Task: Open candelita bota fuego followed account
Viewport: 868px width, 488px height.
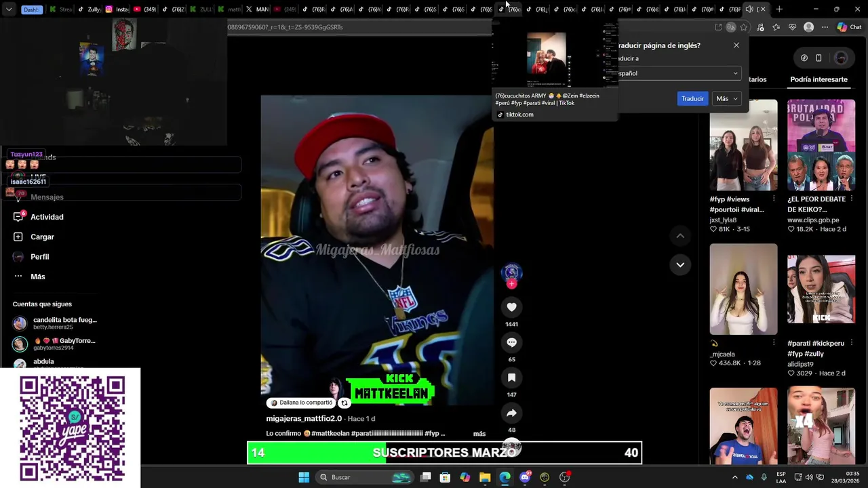Action: (x=56, y=323)
